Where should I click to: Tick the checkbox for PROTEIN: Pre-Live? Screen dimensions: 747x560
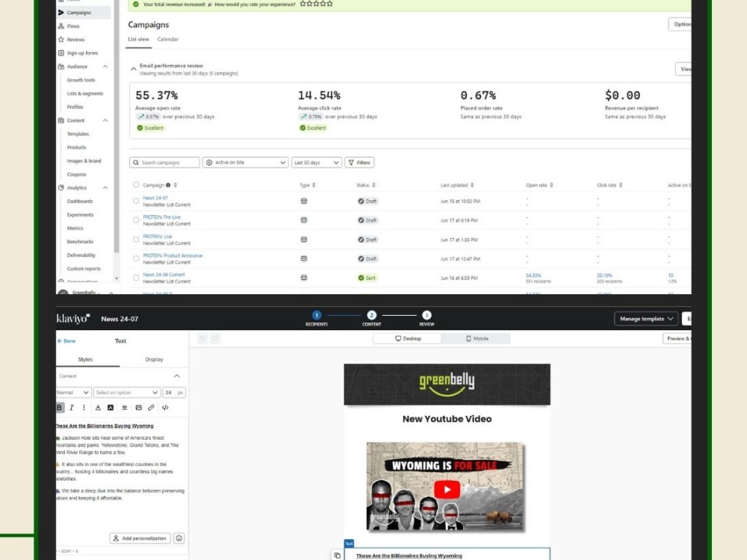click(136, 220)
